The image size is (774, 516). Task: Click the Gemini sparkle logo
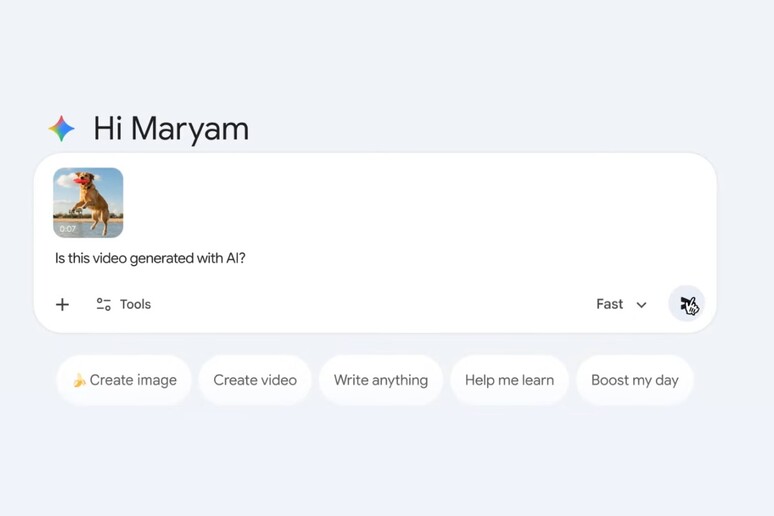[62, 129]
